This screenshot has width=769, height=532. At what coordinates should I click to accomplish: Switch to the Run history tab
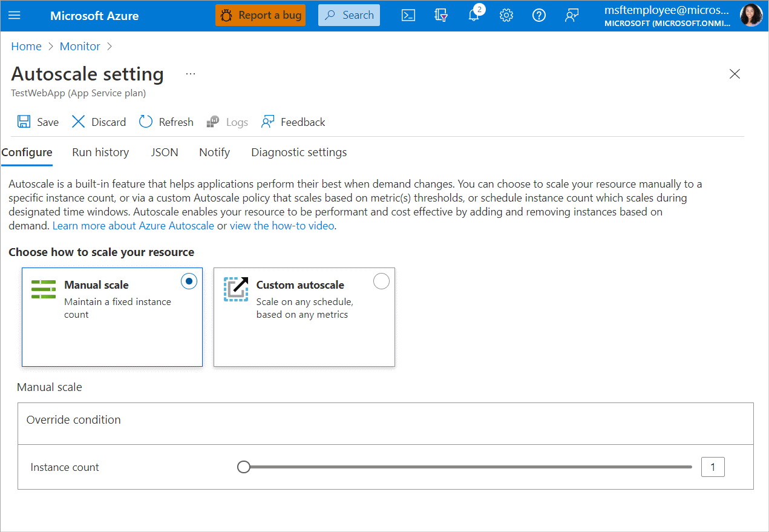[x=100, y=153]
